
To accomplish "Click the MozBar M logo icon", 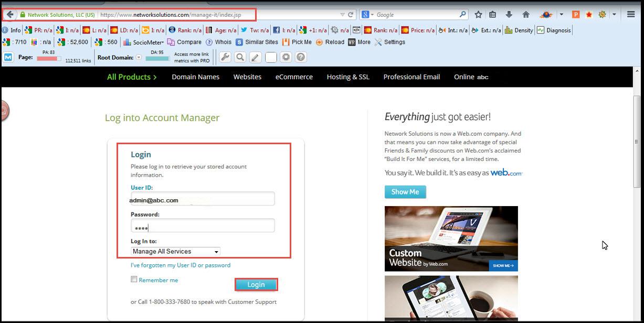I will tap(8, 57).
